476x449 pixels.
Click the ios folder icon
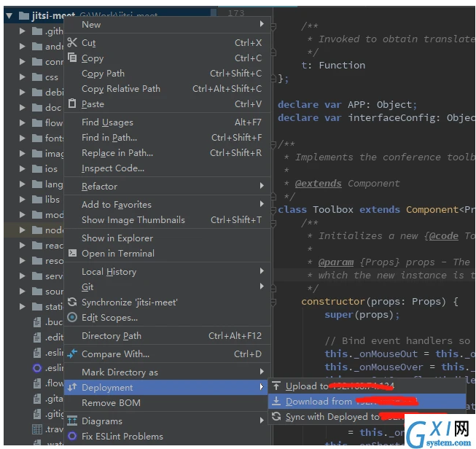tap(37, 168)
